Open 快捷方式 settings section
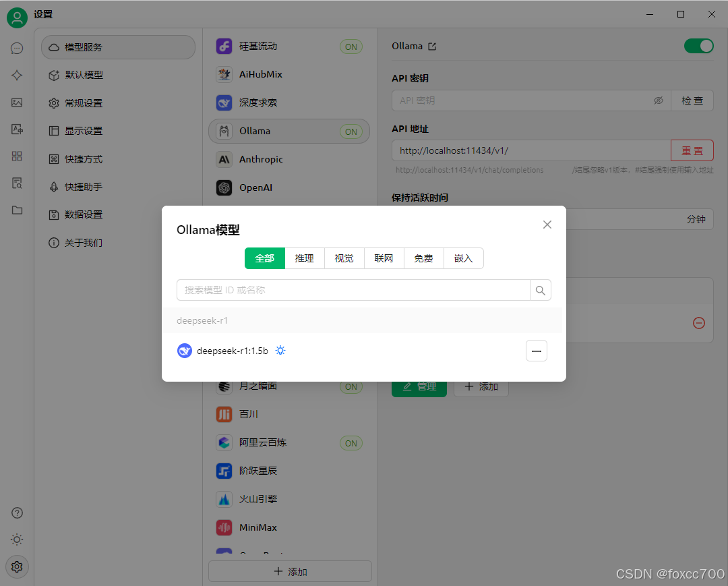 tap(119, 159)
